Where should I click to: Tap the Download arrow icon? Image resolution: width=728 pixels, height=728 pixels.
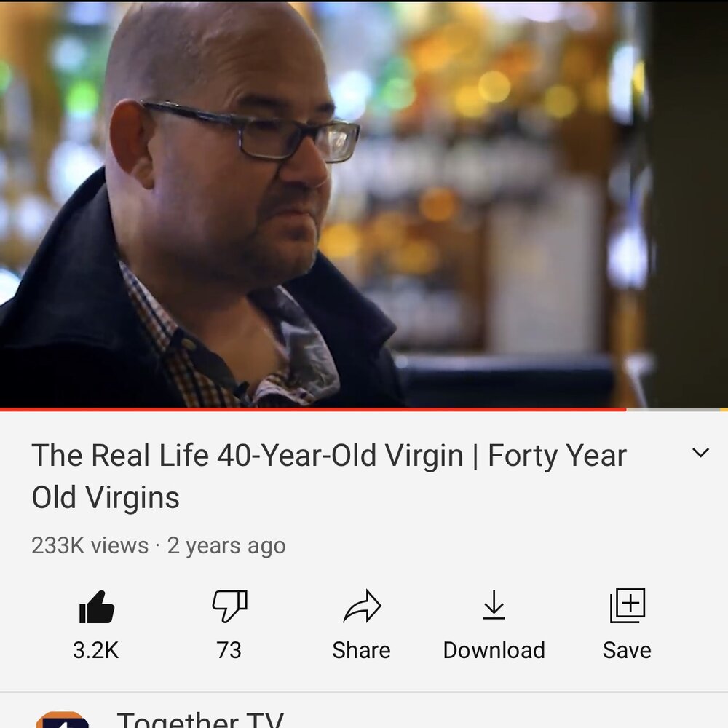(494, 605)
